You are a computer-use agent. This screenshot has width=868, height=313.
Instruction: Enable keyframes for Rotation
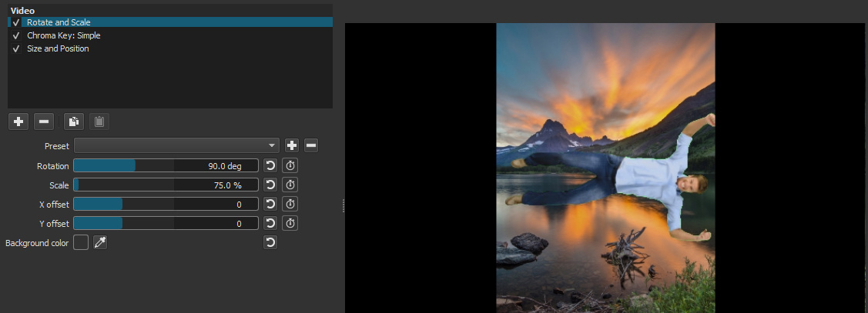click(290, 166)
